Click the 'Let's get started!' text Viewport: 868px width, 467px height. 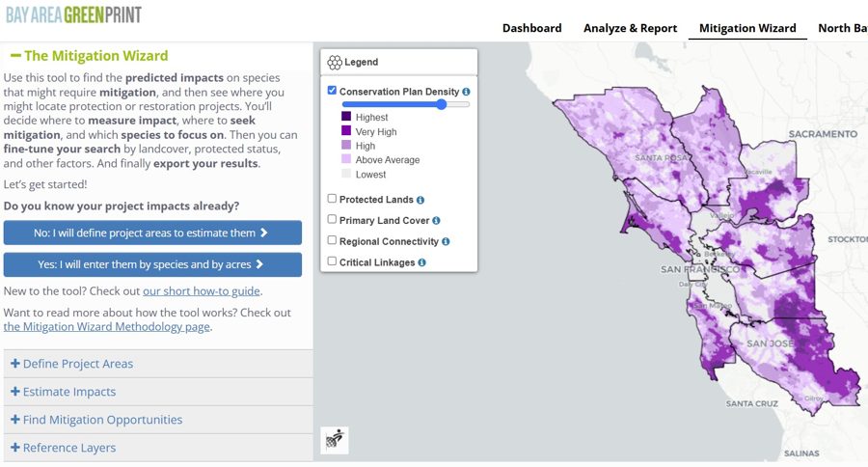[45, 184]
